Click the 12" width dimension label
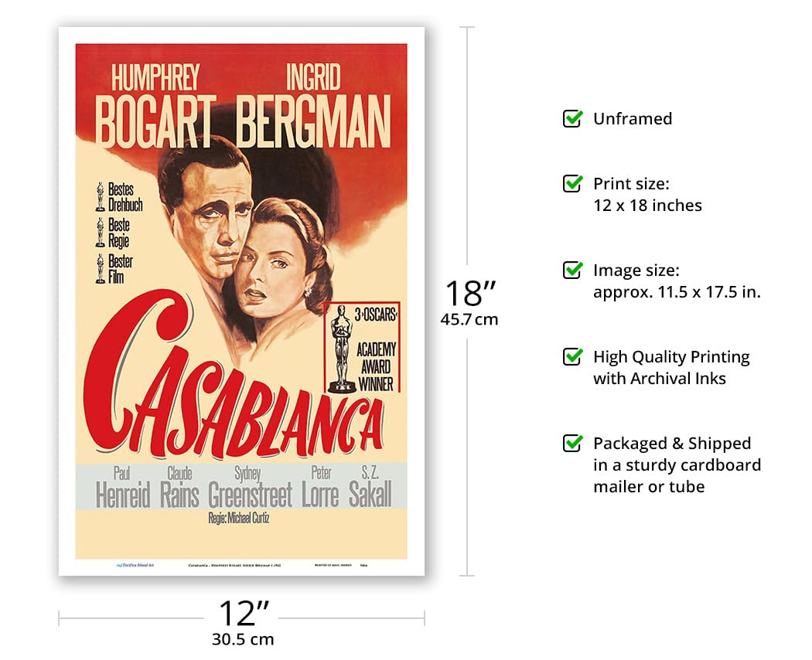The image size is (812, 660). click(x=243, y=614)
